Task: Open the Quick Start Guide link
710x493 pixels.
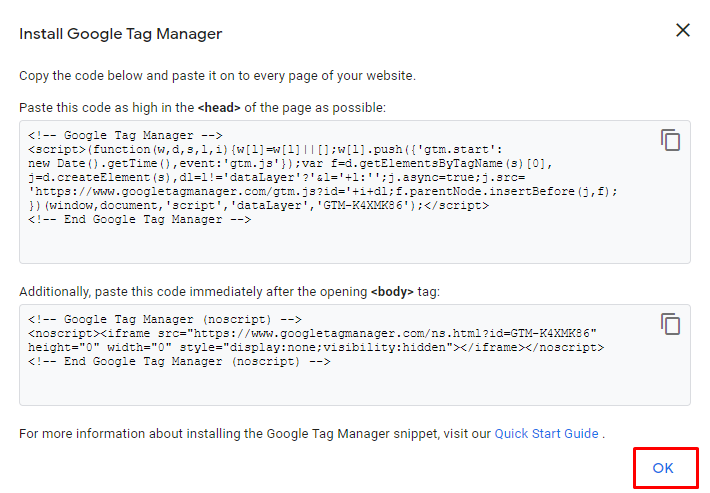Action: point(546,433)
